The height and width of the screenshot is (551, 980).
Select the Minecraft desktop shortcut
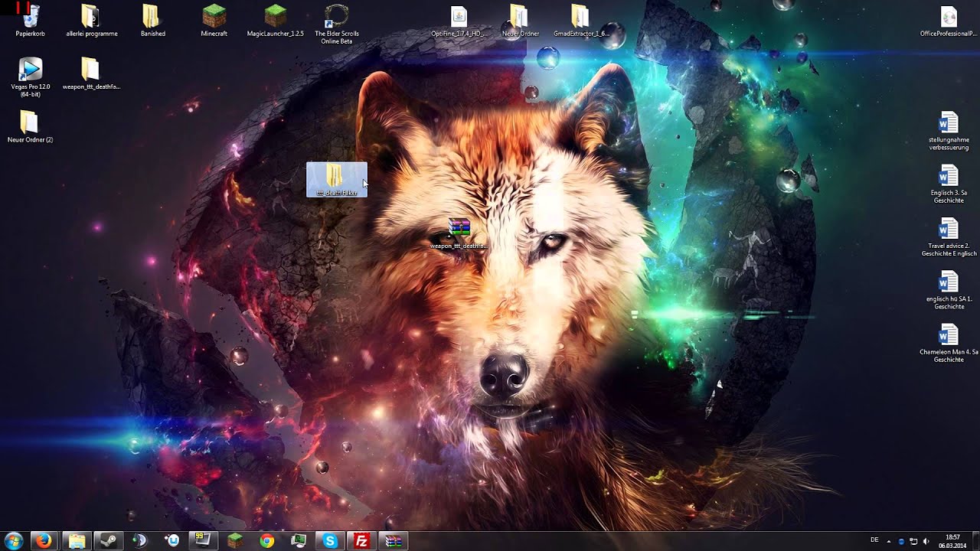214,21
